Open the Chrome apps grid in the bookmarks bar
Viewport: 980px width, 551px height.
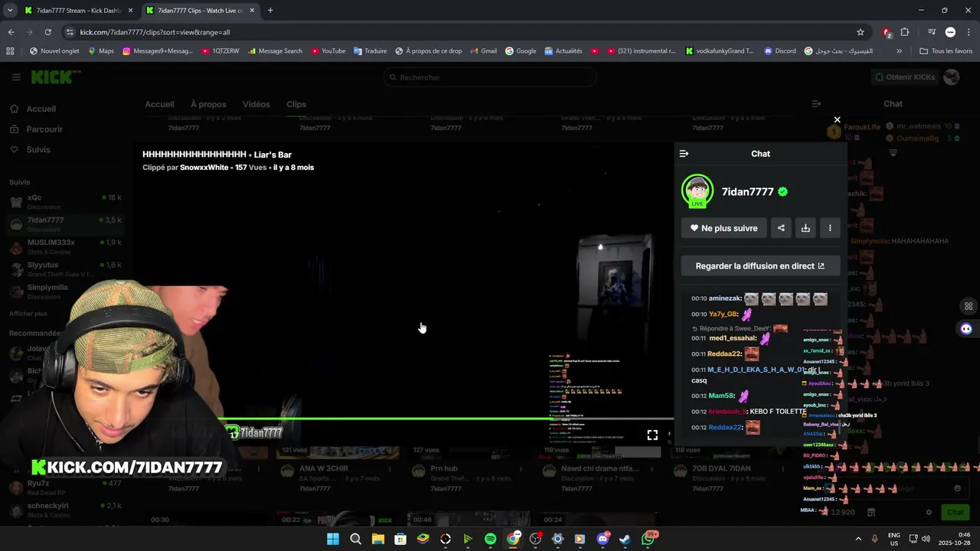point(10,51)
